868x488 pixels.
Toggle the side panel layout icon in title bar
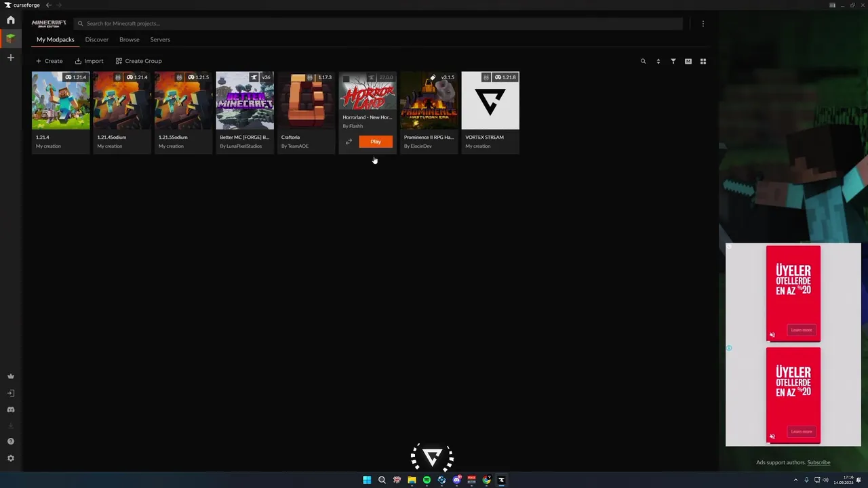click(832, 5)
